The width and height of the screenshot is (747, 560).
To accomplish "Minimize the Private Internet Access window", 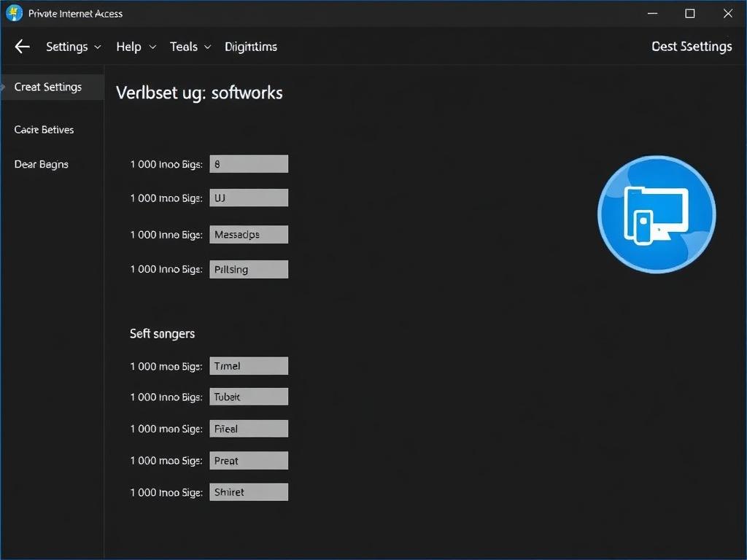I will point(653,13).
